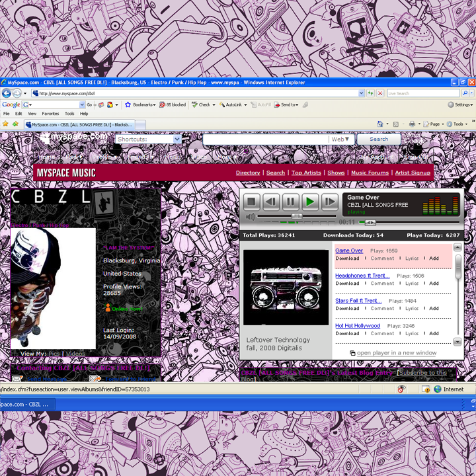Click the MySpace Search button

click(379, 139)
